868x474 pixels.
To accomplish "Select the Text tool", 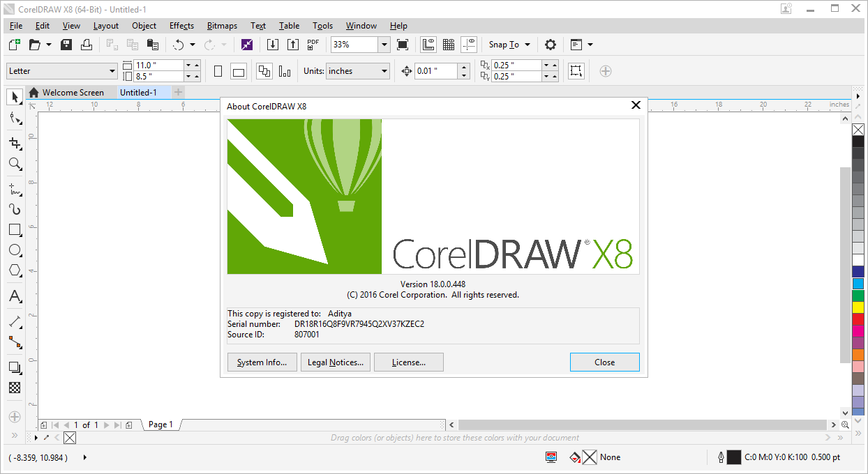I will tap(15, 297).
